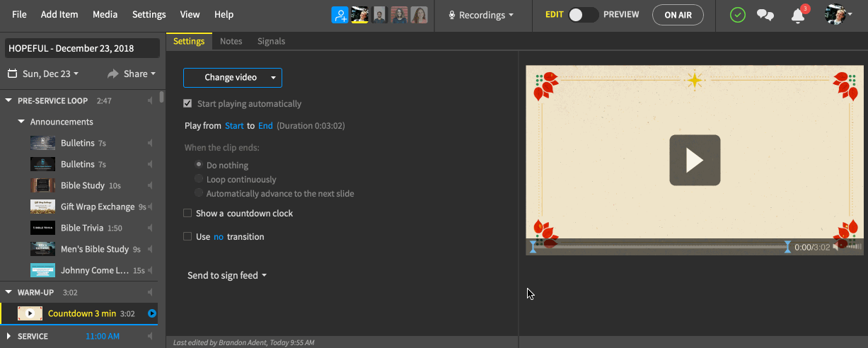Viewport: 868px width, 348px height.
Task: Open the Media menu
Action: 105,15
